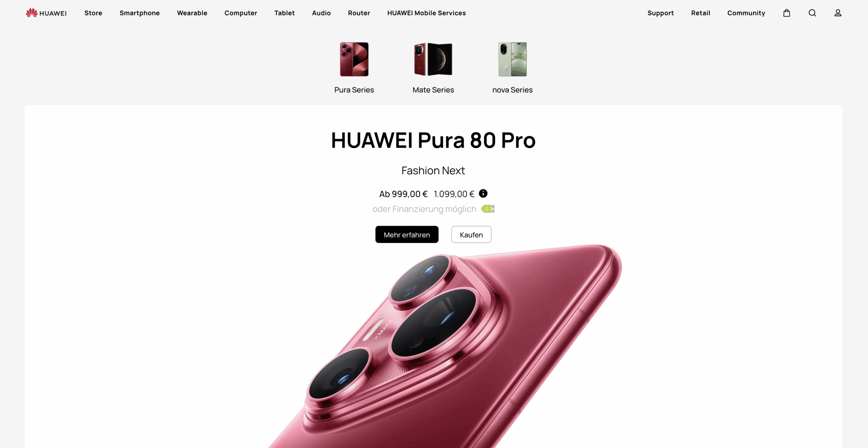The image size is (868, 448).
Task: Select the Mate Series phone thumbnail
Action: click(x=433, y=59)
